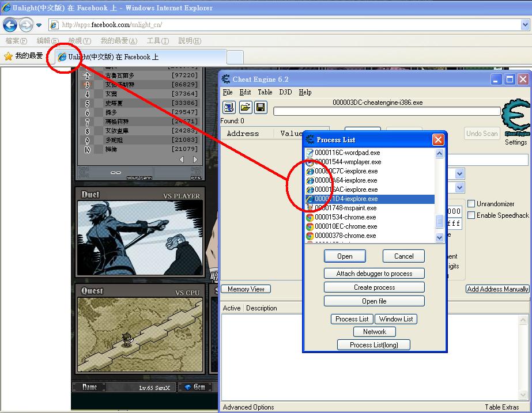The height and width of the screenshot is (413, 532).
Task: Open the Duel VS PLAYER image
Action: (140, 238)
